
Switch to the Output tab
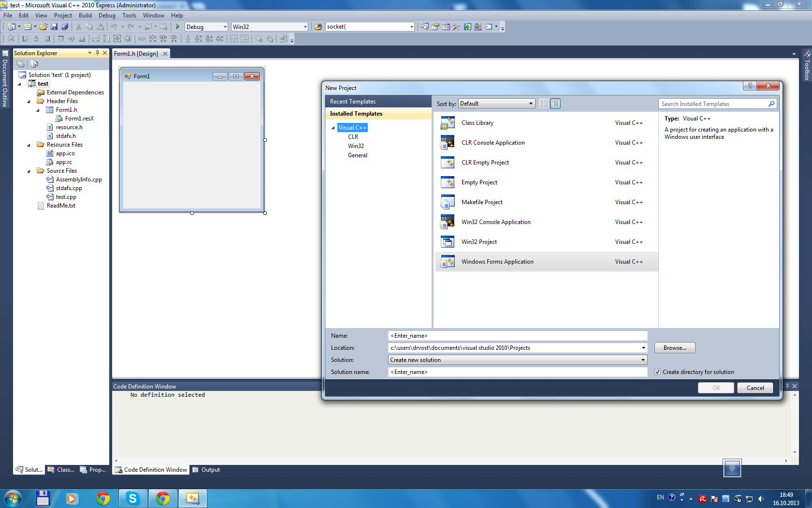[206, 470]
